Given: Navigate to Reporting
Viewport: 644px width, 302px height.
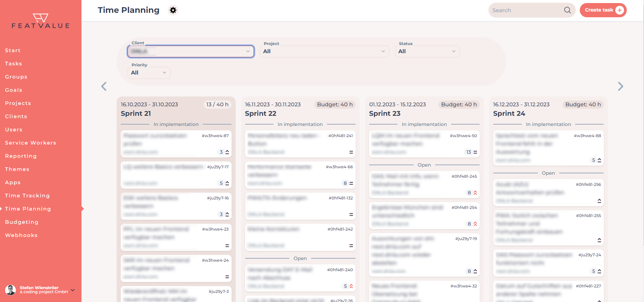Looking at the screenshot, I should pos(21,156).
